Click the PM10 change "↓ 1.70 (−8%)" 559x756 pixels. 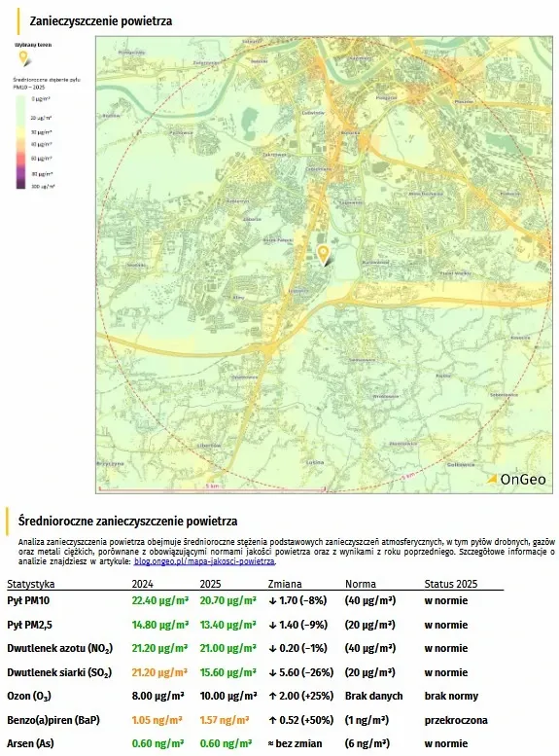click(x=297, y=600)
